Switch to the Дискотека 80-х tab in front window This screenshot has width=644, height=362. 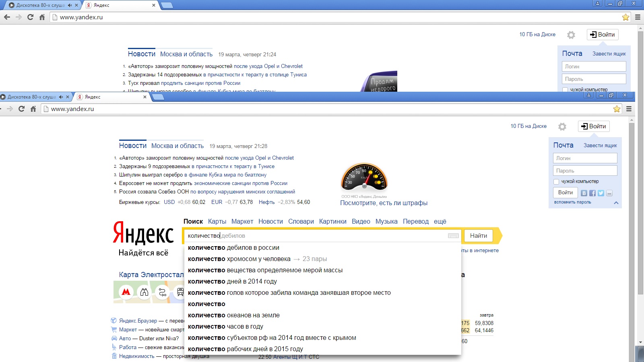click(34, 97)
